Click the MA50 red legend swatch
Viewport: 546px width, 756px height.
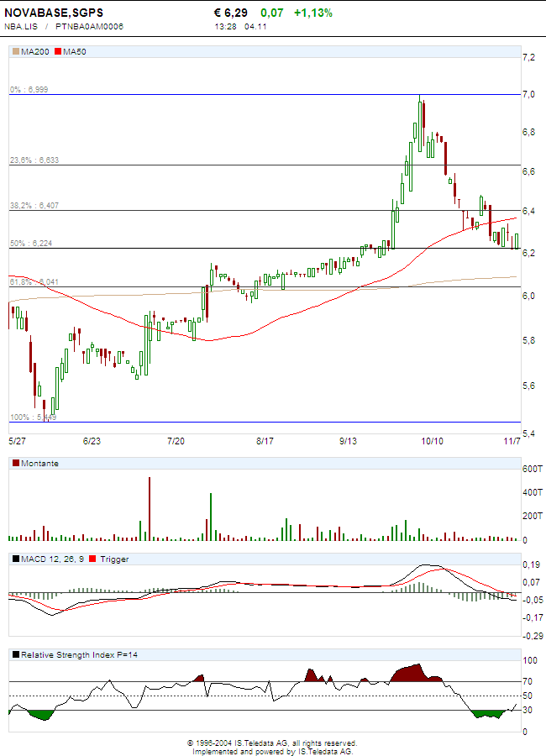tap(58, 51)
